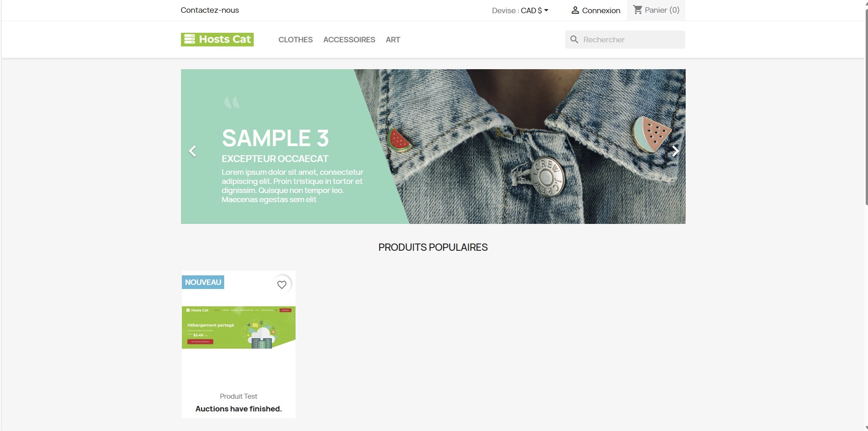Screen dimensions: 868x431
Task: Open the Clothes category menu
Action: (296, 40)
